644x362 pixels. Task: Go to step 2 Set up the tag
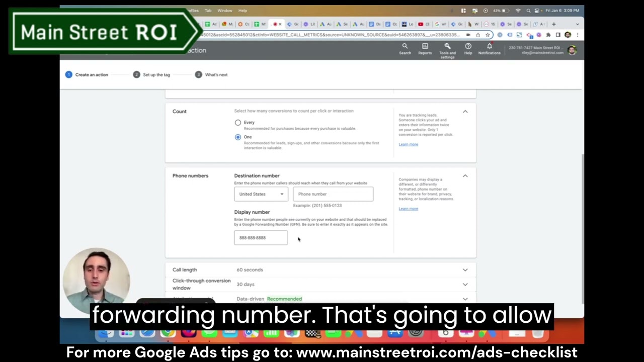(151, 74)
